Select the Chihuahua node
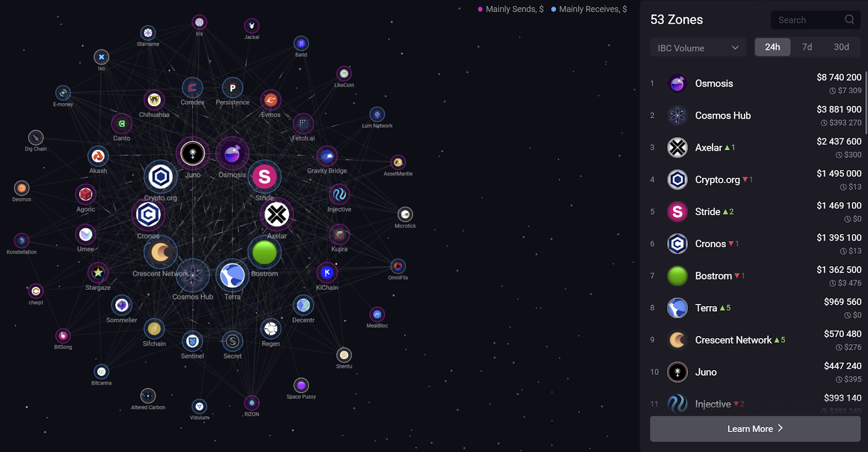 (154, 100)
